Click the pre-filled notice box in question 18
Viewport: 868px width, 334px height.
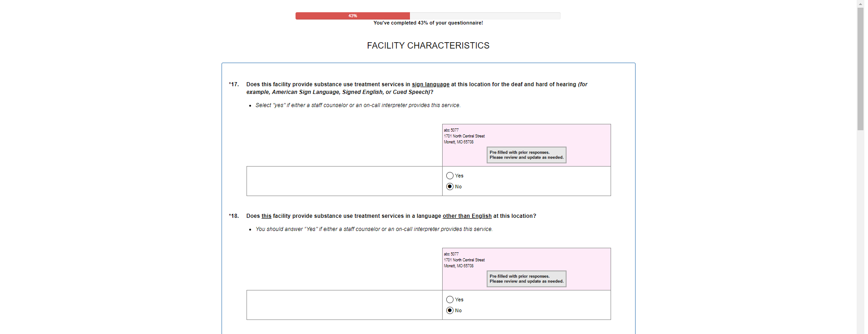526,279
